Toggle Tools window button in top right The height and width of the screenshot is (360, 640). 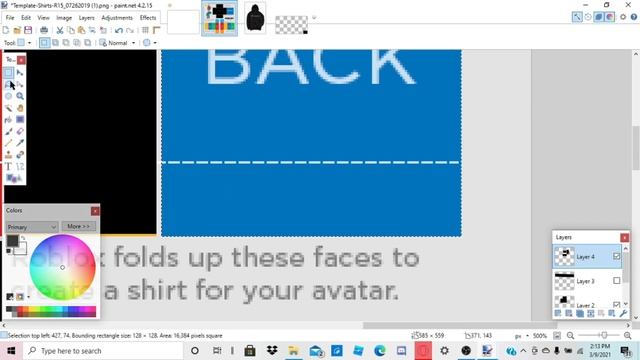pyautogui.click(x=577, y=17)
